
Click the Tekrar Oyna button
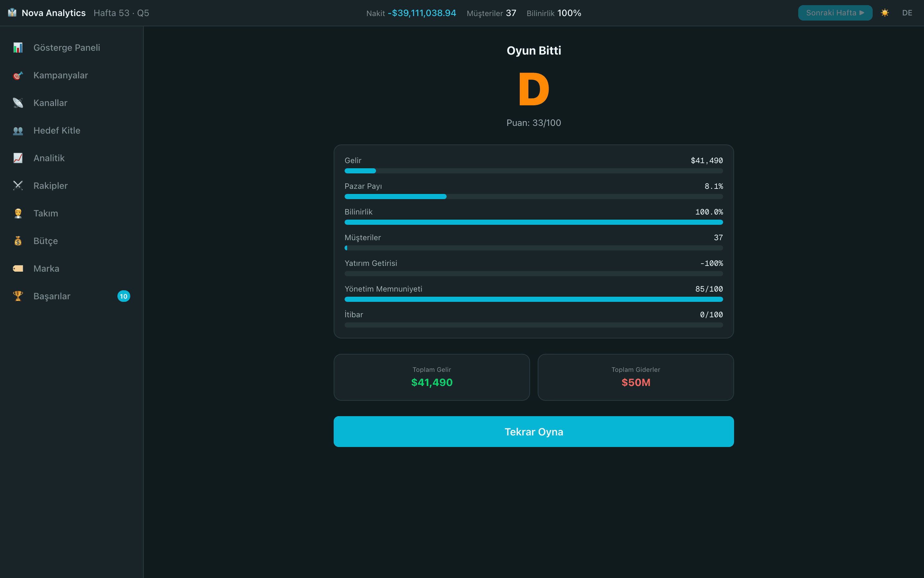coord(534,432)
